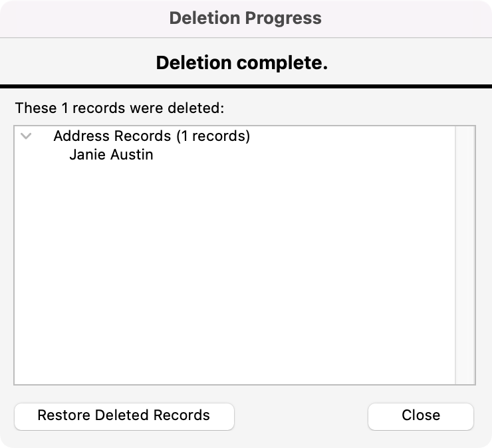Click the word 'Restore' on the left button
The height and width of the screenshot is (448, 492).
[64, 416]
